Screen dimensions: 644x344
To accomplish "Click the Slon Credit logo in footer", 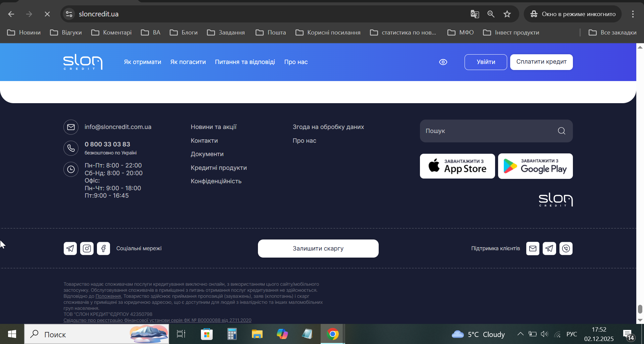I will 556,200.
